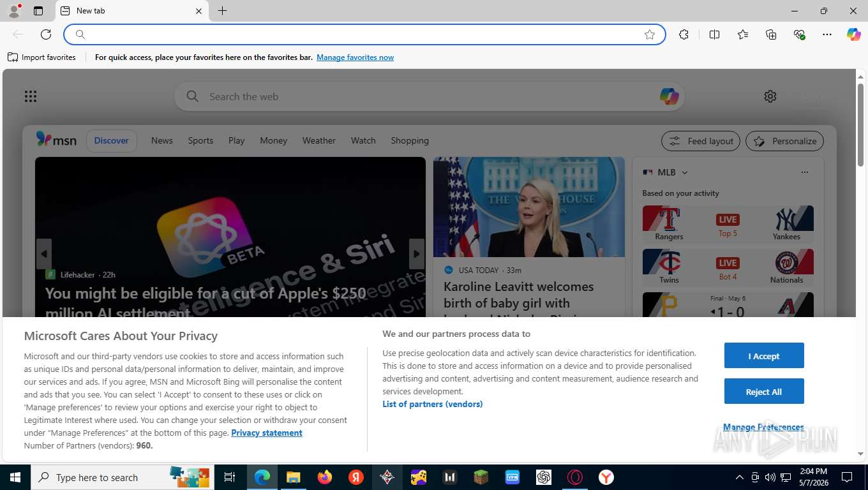The width and height of the screenshot is (868, 490).
Task: Open the tab actions menu icon
Action: 38,11
